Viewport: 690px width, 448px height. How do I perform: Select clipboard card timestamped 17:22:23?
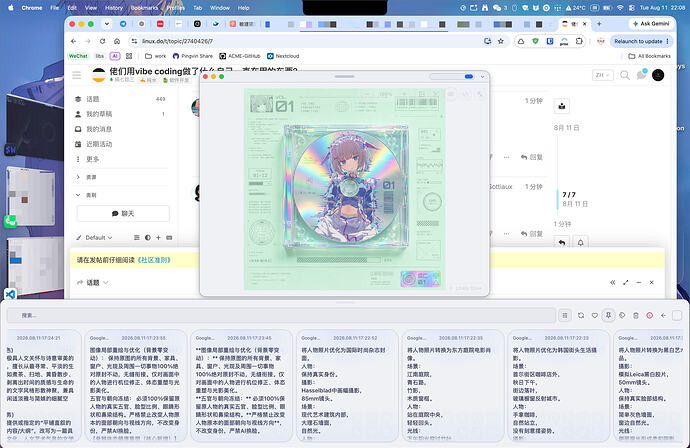(x=558, y=386)
